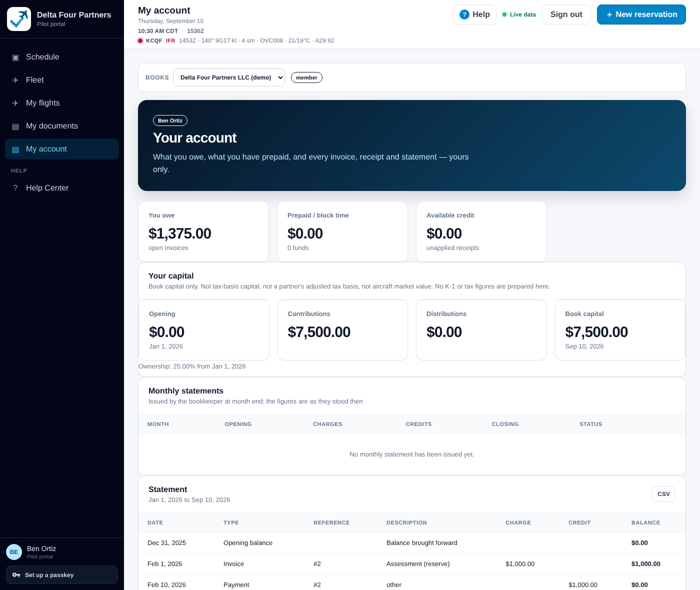
Task: Open My flights from the sidebar
Action: pos(62,103)
